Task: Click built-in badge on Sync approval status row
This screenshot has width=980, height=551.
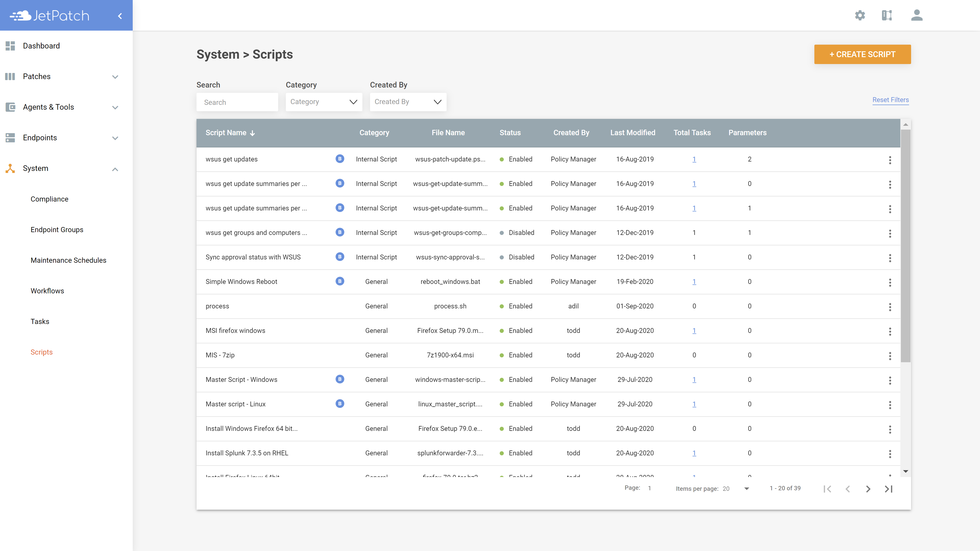Action: coord(340,257)
